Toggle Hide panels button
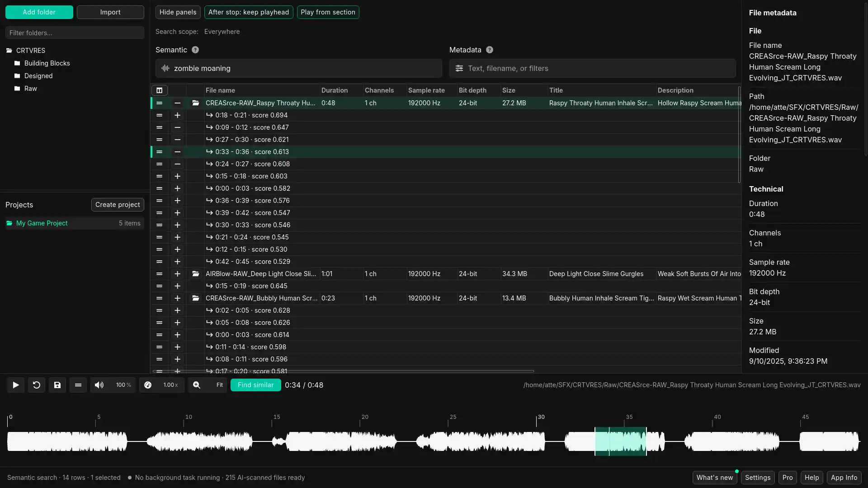868x488 pixels. [178, 12]
